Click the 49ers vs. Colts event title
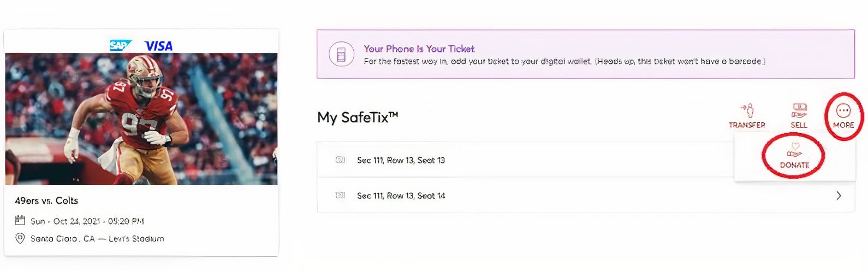 [x=46, y=201]
